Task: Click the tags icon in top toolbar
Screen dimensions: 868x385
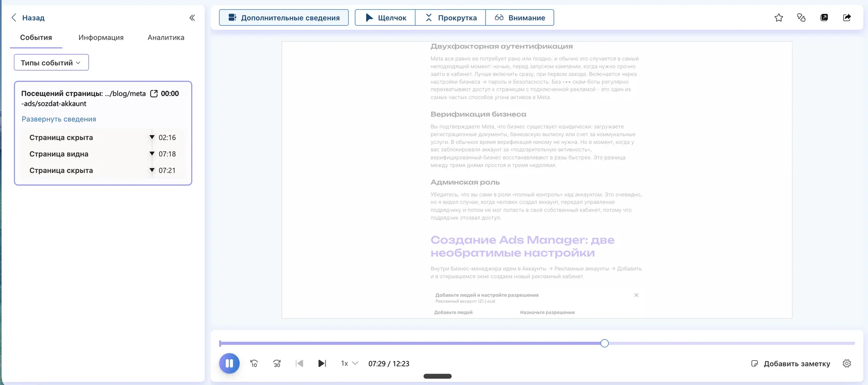Action: [801, 18]
